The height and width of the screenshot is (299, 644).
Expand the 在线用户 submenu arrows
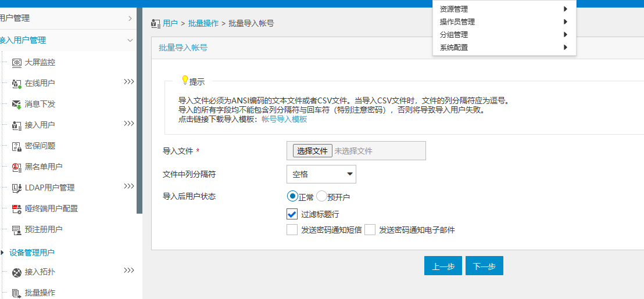(128, 82)
